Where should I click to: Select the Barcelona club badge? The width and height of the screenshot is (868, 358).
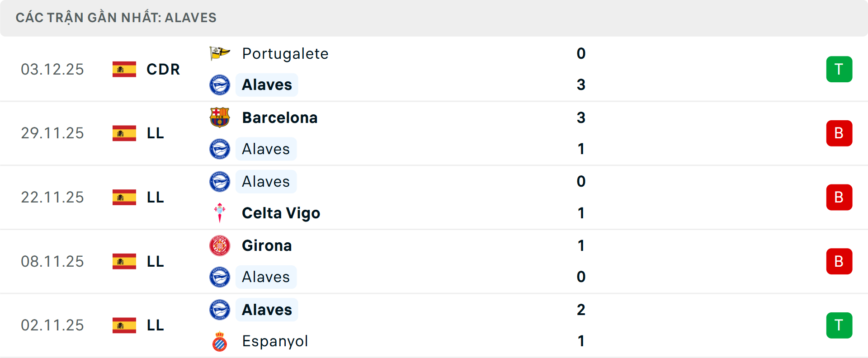tap(220, 118)
